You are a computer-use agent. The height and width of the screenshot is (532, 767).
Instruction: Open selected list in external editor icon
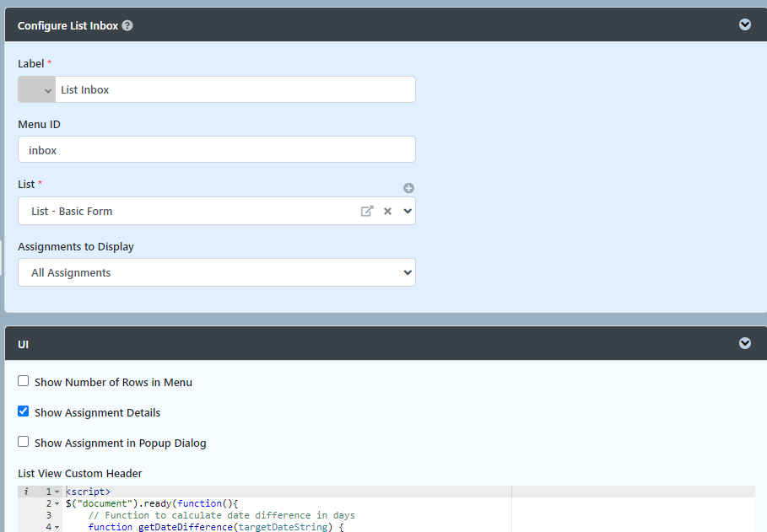(367, 212)
